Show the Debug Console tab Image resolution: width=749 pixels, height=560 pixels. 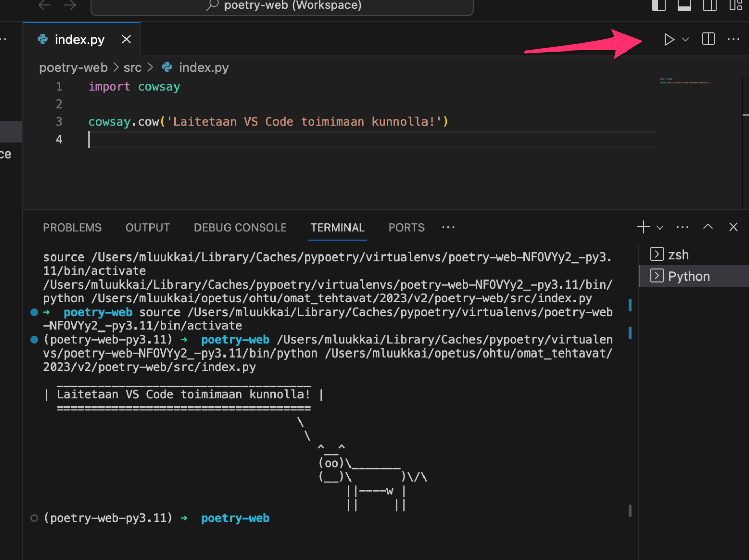point(240,227)
